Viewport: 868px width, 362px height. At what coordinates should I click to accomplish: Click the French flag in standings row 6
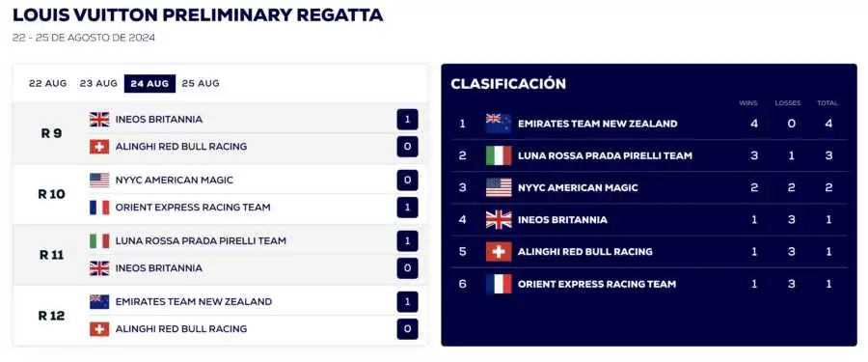pos(499,284)
